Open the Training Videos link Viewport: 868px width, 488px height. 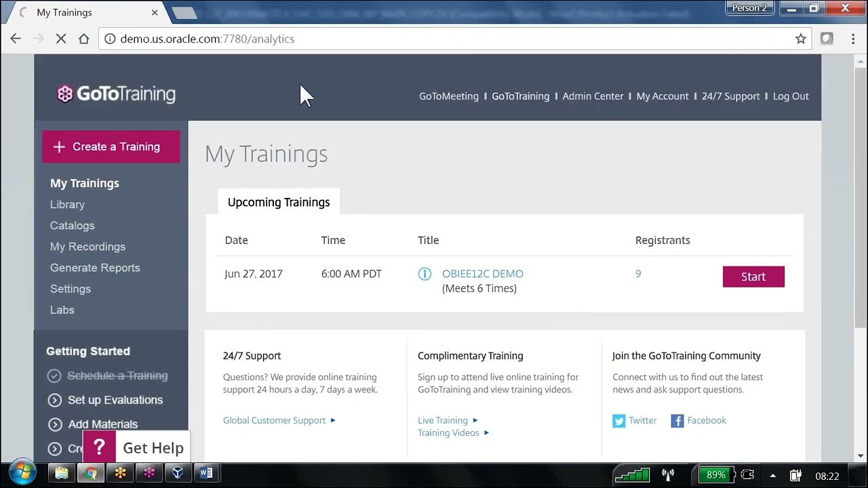point(453,432)
